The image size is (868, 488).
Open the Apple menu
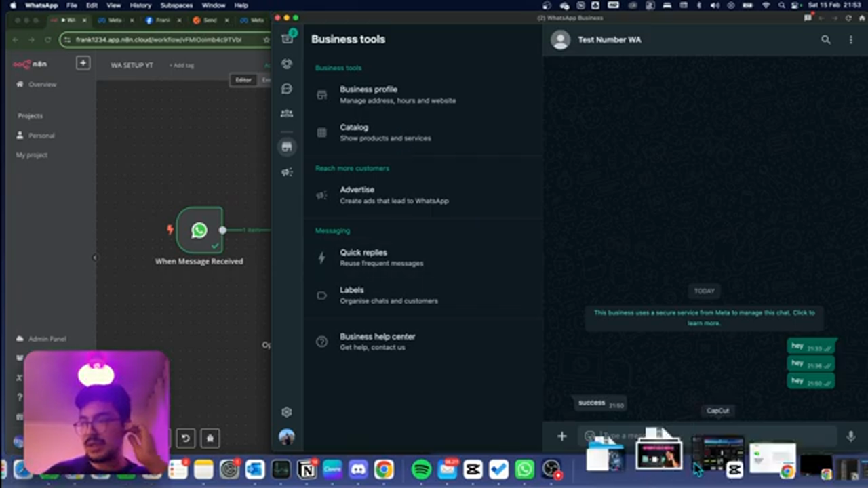(x=12, y=5)
